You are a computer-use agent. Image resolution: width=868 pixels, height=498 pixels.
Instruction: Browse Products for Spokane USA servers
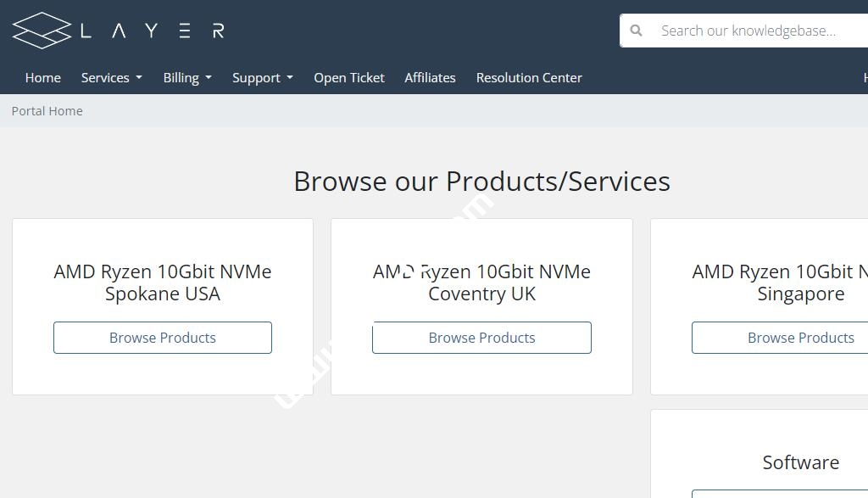pyautogui.click(x=163, y=338)
